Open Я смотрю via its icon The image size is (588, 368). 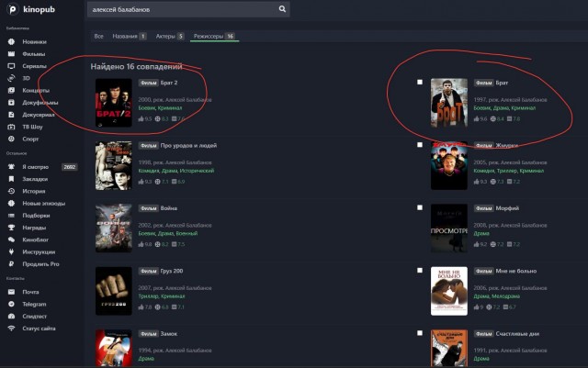pos(11,167)
